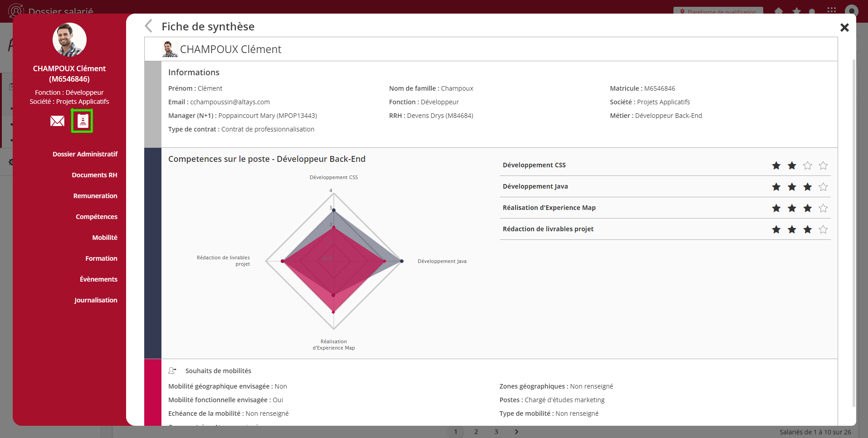868x438 pixels.
Task: Navigate to the Formation section
Action: click(x=101, y=258)
